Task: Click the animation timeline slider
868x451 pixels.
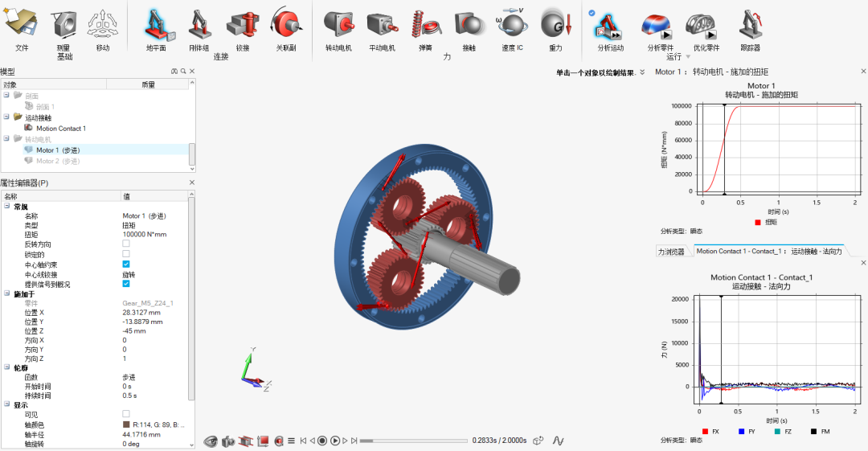Action: pyautogui.click(x=414, y=441)
